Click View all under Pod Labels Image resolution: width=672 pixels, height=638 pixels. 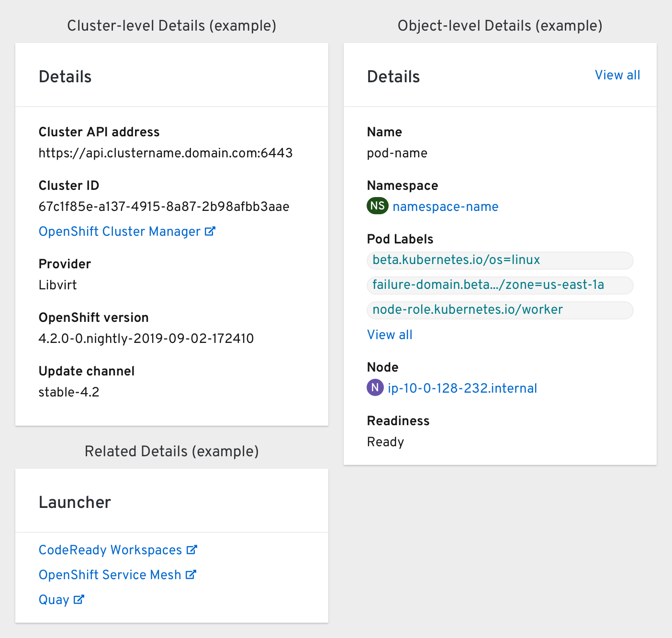click(x=390, y=335)
